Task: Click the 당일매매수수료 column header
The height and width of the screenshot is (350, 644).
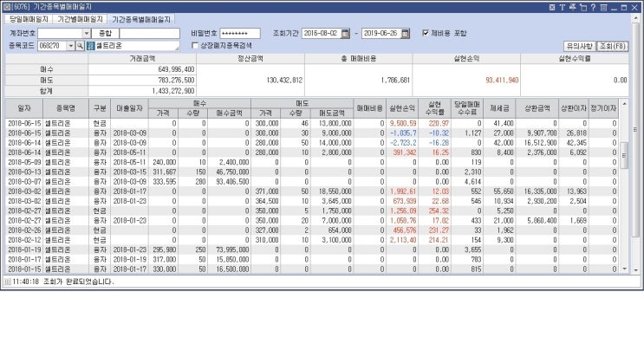Action: point(467,108)
